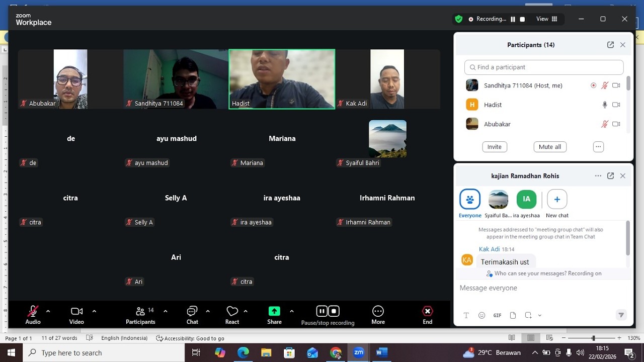Unmute microphone with the Audio button
The image size is (644, 362).
tap(33, 315)
